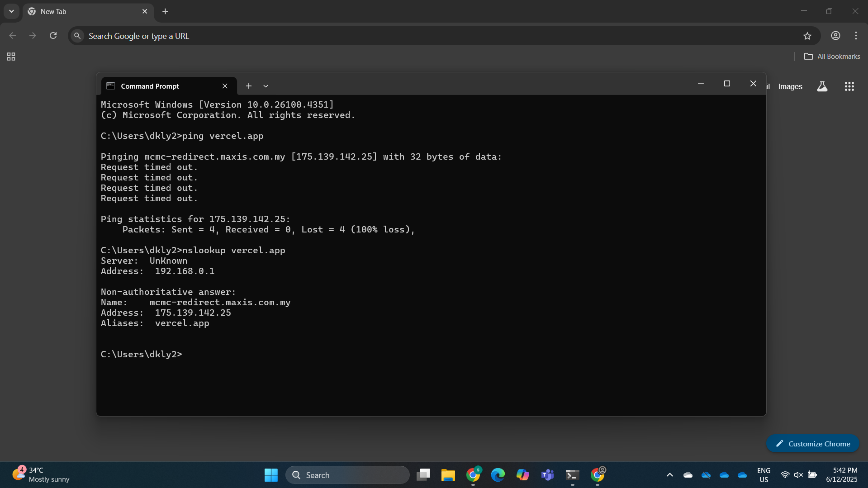
Task: Open battery status icon
Action: pyautogui.click(x=812, y=475)
